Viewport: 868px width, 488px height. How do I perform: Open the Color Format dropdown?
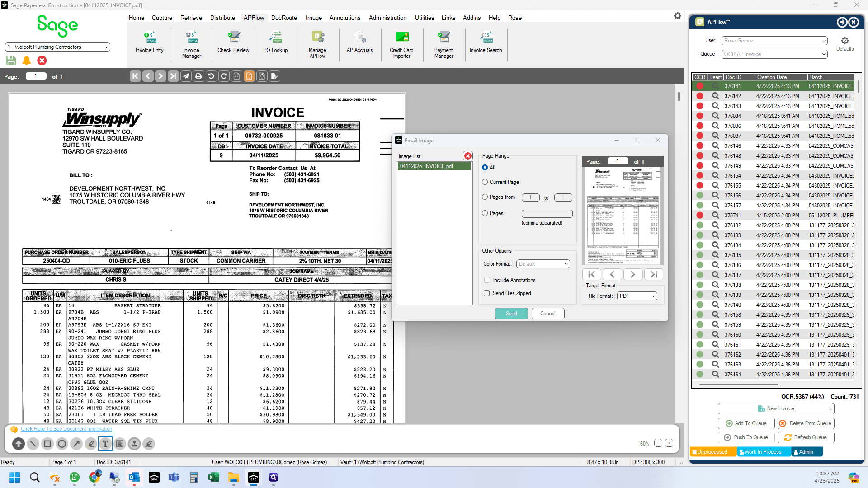click(x=543, y=264)
